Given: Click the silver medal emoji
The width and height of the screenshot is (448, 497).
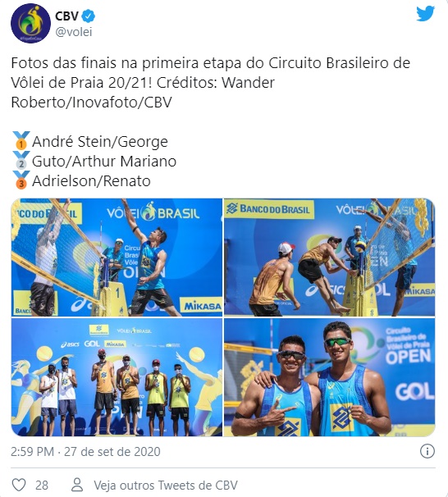Looking at the screenshot, I should click(x=21, y=160).
